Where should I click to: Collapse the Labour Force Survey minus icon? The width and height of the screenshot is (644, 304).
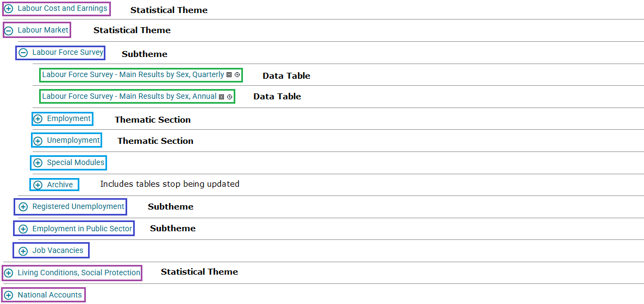[23, 53]
